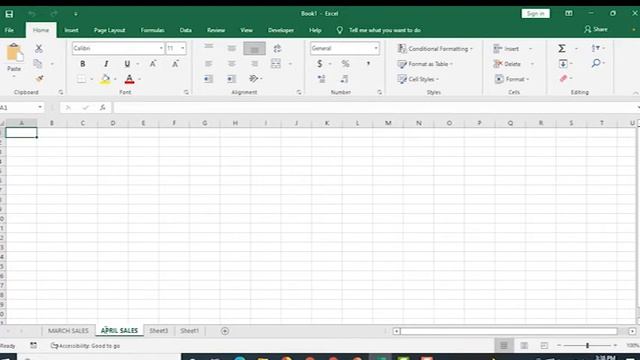Image resolution: width=640 pixels, height=360 pixels.
Task: Select the MARCH SALES sheet tab
Action: [x=68, y=331]
